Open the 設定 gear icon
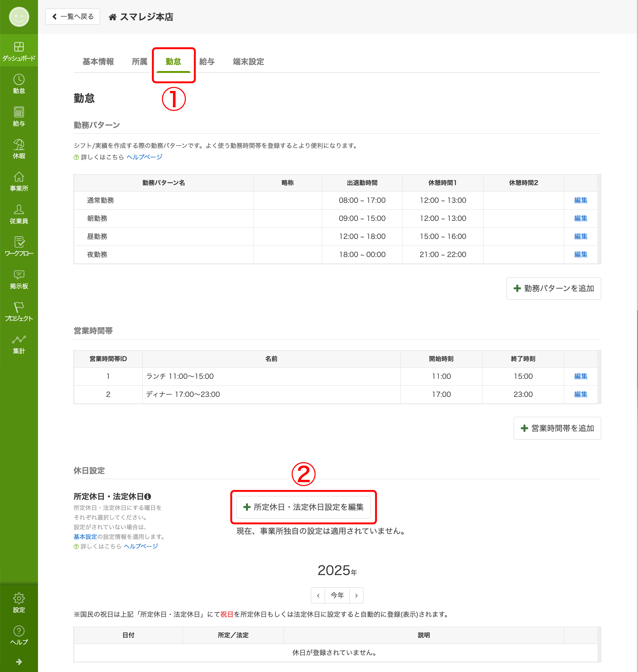The image size is (638, 672). tap(19, 598)
